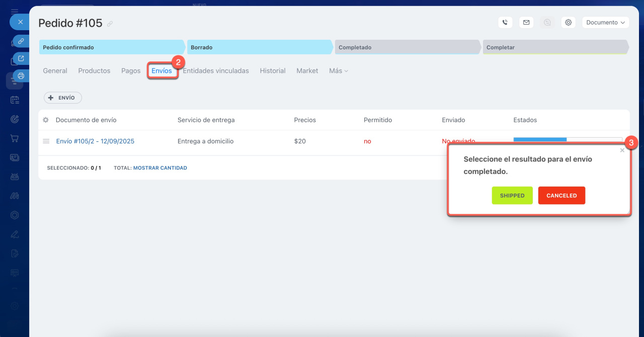Click the open-in-new-window icon on left edge
Viewport: 644px width, 337px height.
coord(21,58)
